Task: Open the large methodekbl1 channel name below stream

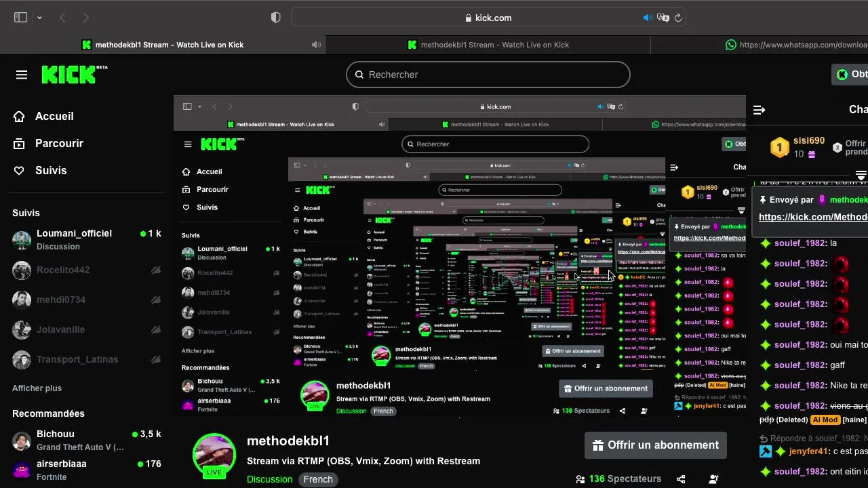Action: click(x=288, y=441)
